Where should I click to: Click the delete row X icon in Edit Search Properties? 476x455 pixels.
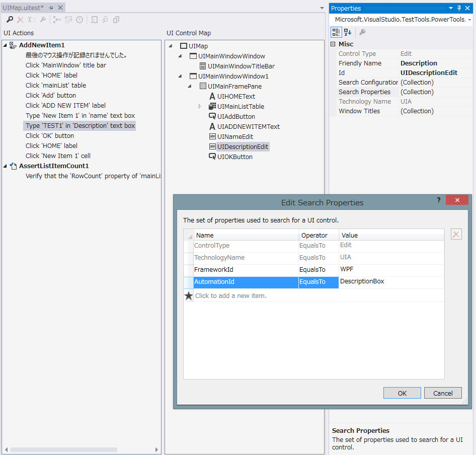pos(456,234)
